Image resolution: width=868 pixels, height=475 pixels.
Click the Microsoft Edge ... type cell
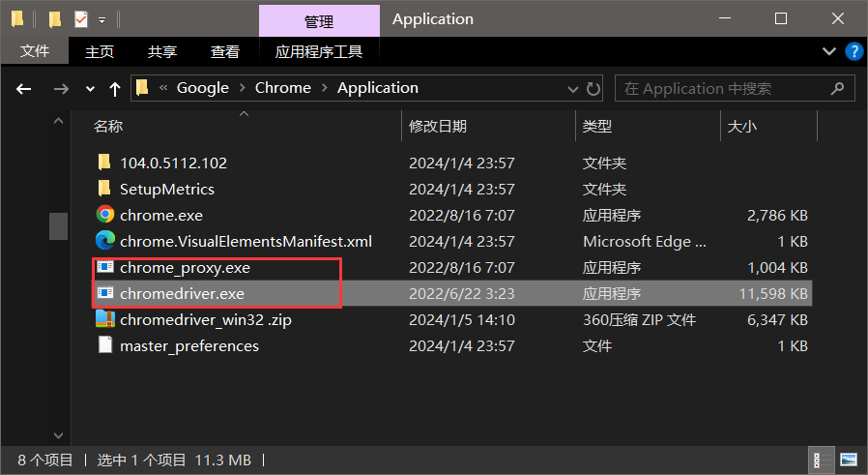pos(645,241)
